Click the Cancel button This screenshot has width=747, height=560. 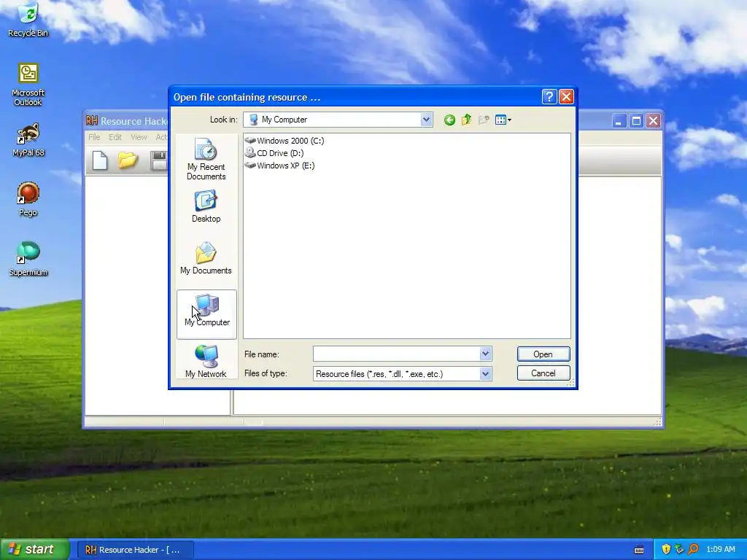point(543,373)
